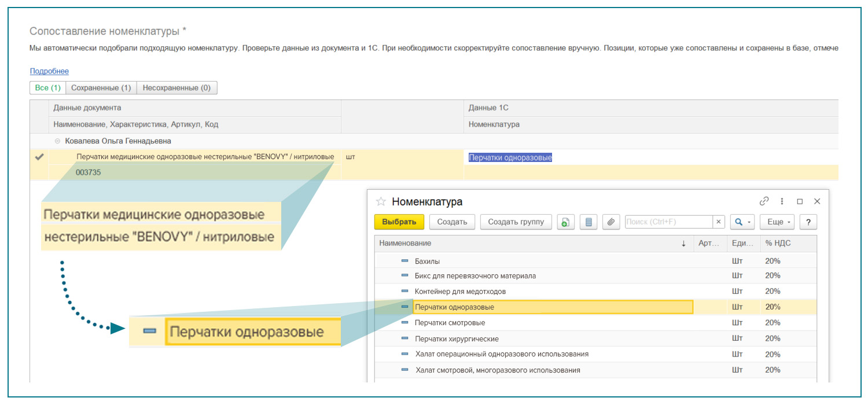Click the Создать группу button
Viewport: 868px width, 405px height.
[x=516, y=222]
